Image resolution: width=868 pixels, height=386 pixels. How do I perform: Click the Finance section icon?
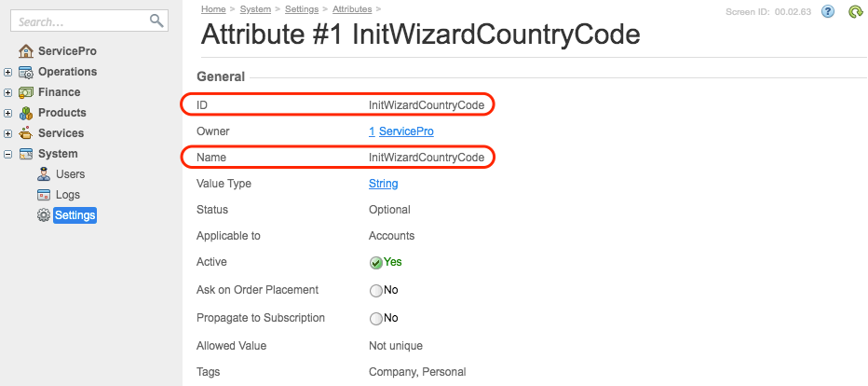point(26,92)
